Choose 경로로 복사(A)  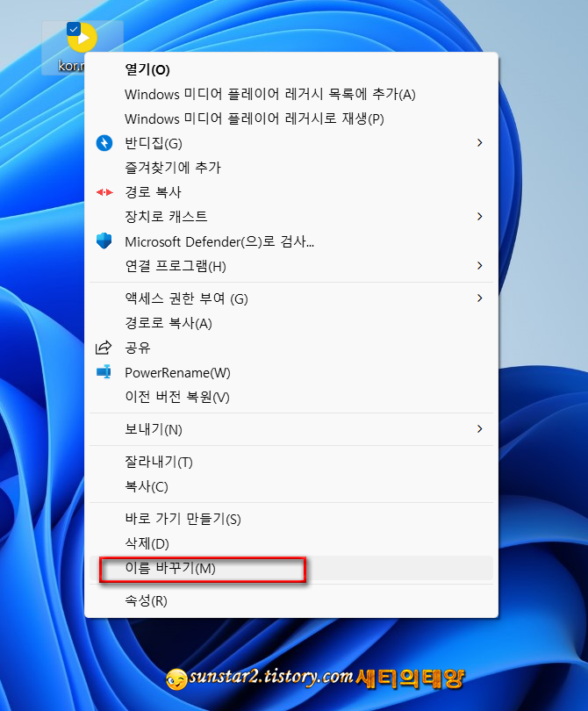tap(291, 323)
